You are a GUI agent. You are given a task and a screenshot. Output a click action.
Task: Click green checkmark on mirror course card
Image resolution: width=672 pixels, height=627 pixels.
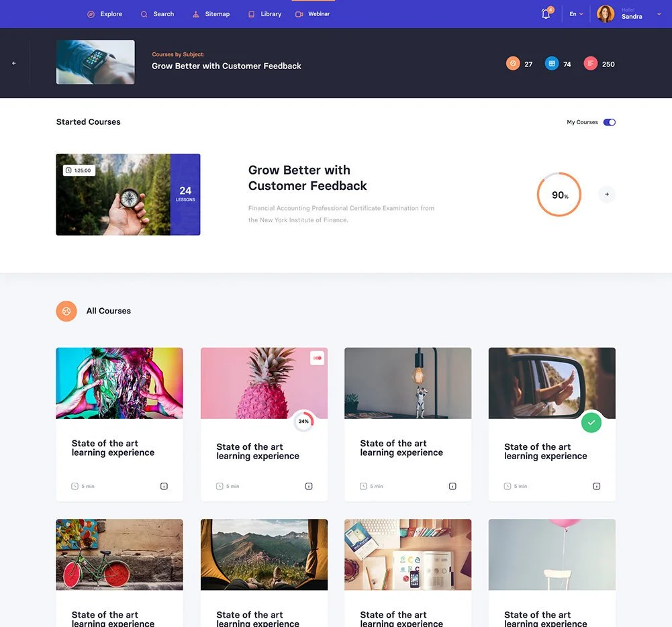tap(591, 422)
